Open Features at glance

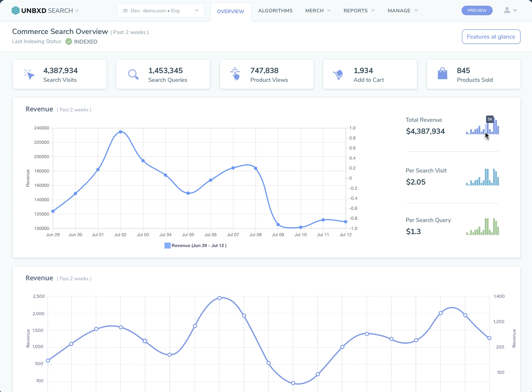coord(491,37)
